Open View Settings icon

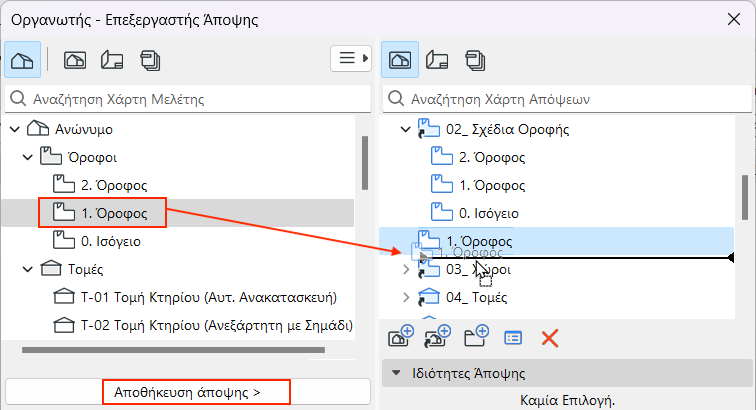tap(513, 338)
